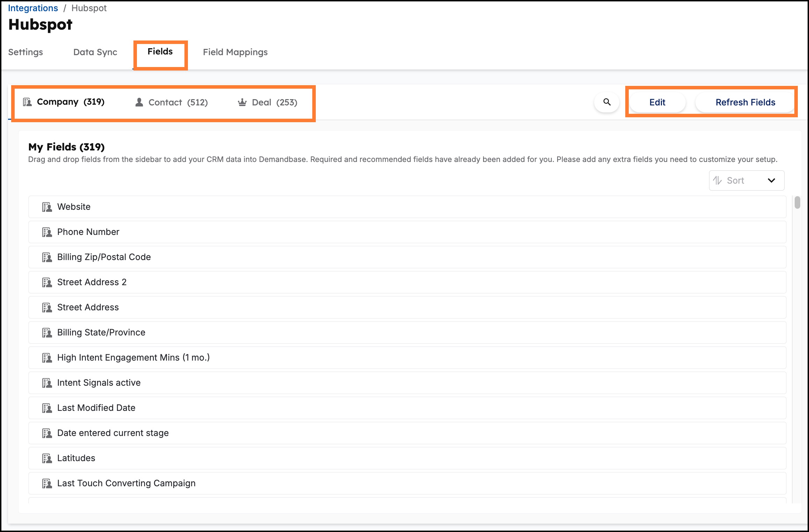809x532 pixels.
Task: Select the Website field row
Action: coord(407,207)
